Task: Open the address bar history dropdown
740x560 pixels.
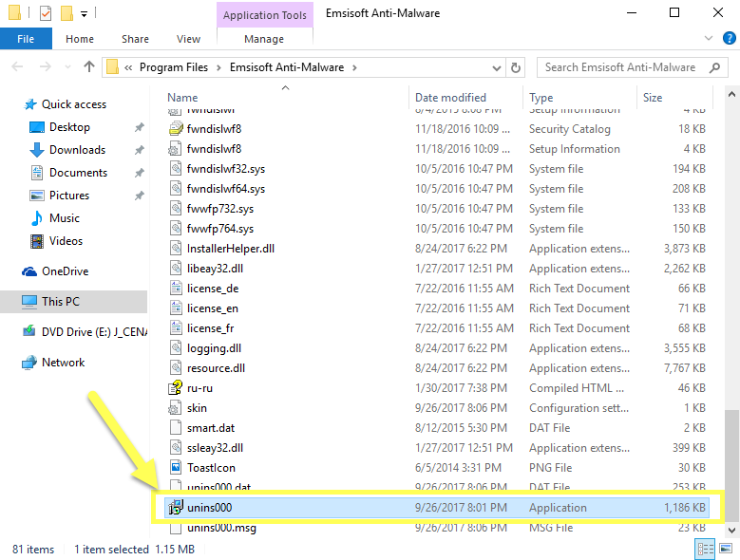Action: click(496, 68)
